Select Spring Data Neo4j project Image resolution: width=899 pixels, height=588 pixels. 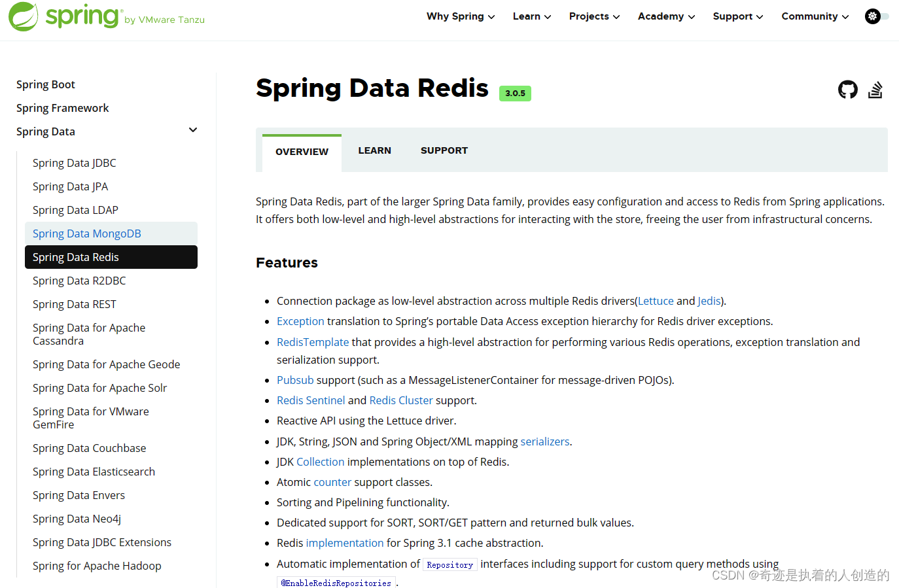[x=77, y=519]
